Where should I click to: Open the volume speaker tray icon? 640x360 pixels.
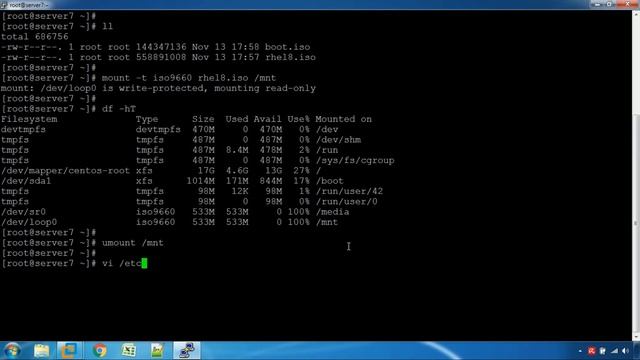tap(625, 351)
